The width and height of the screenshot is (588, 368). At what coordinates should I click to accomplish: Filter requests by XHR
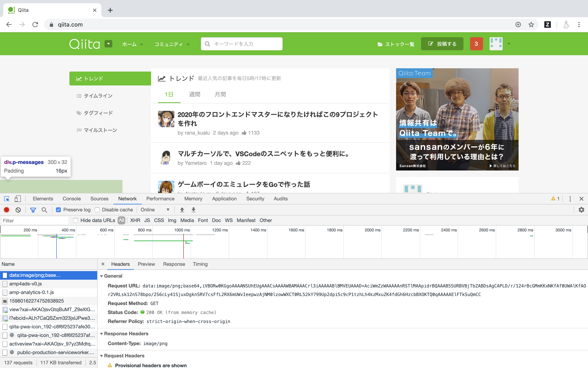[135, 220]
